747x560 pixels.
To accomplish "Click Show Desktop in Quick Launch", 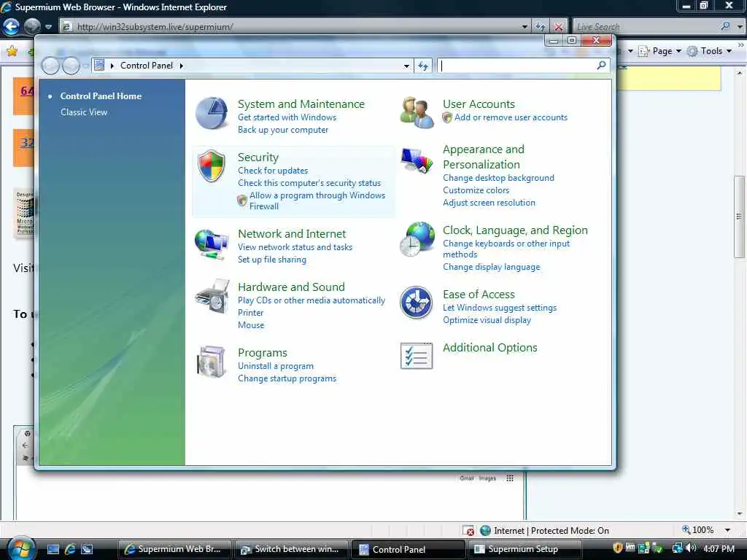I will tap(53, 549).
